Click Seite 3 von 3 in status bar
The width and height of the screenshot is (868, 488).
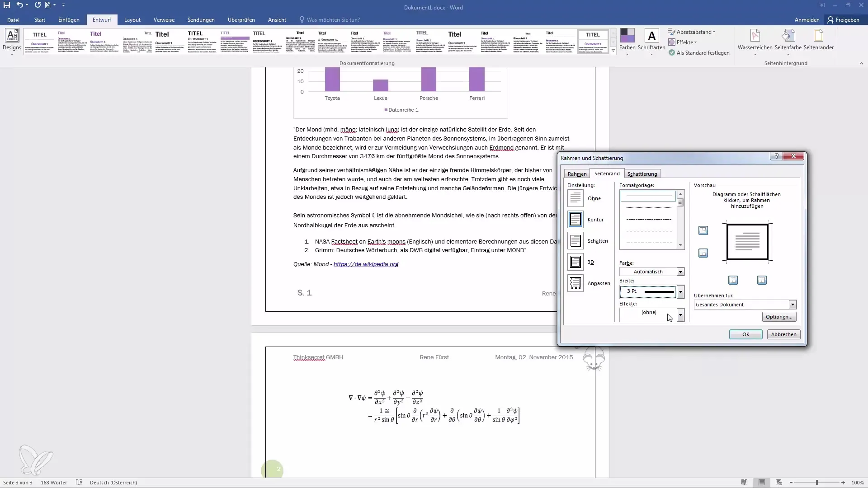pyautogui.click(x=18, y=483)
